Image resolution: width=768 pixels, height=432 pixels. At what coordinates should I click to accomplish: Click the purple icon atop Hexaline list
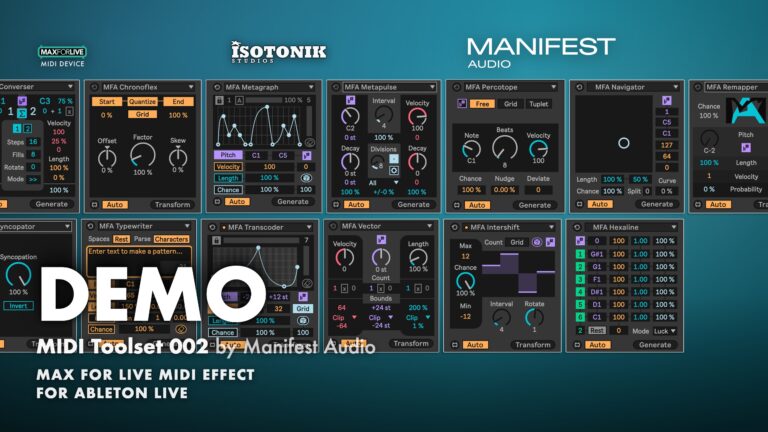pyautogui.click(x=580, y=240)
